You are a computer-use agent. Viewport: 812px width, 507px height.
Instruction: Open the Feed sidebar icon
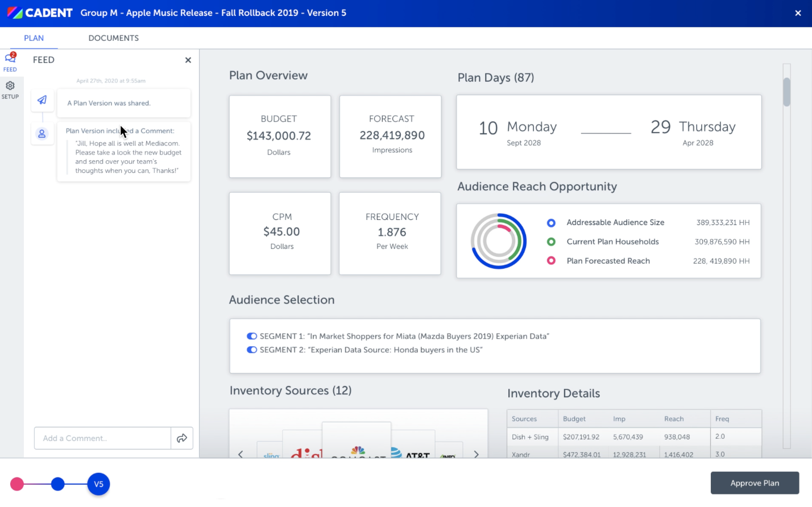(10, 61)
